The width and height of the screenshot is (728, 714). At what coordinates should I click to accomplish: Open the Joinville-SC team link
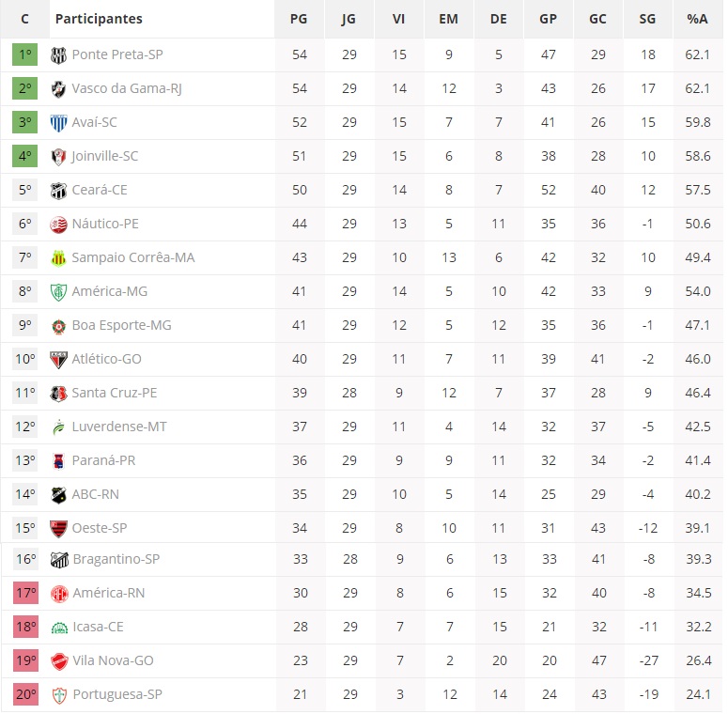[104, 157]
